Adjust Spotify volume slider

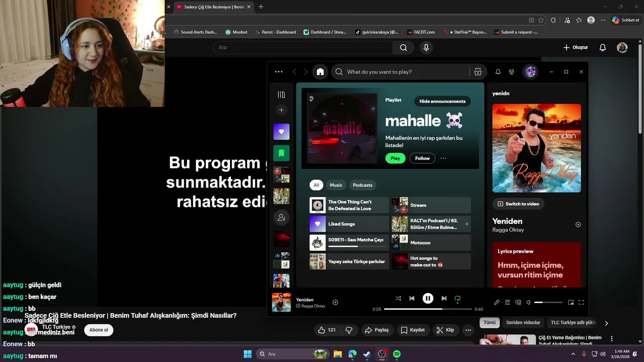pyautogui.click(x=548, y=303)
